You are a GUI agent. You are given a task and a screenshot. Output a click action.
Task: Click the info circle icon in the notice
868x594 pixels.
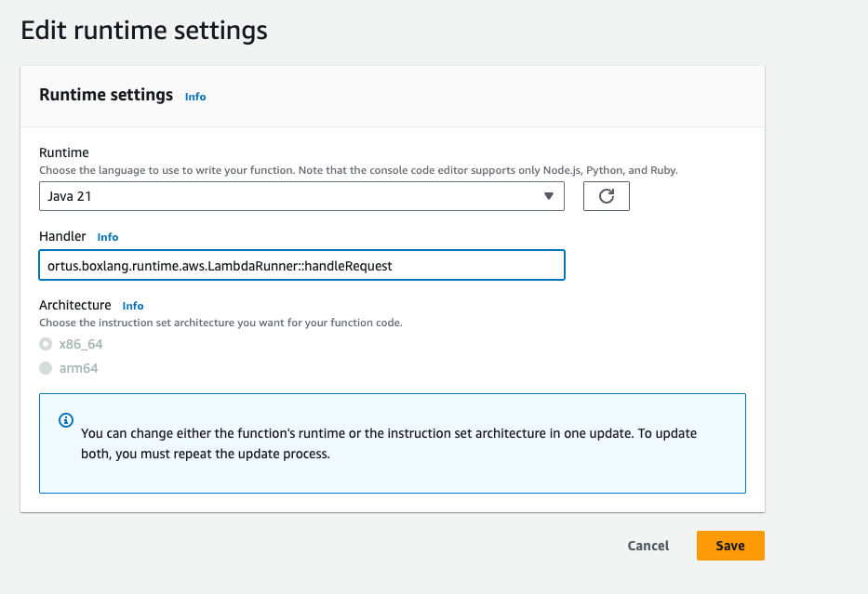click(66, 420)
